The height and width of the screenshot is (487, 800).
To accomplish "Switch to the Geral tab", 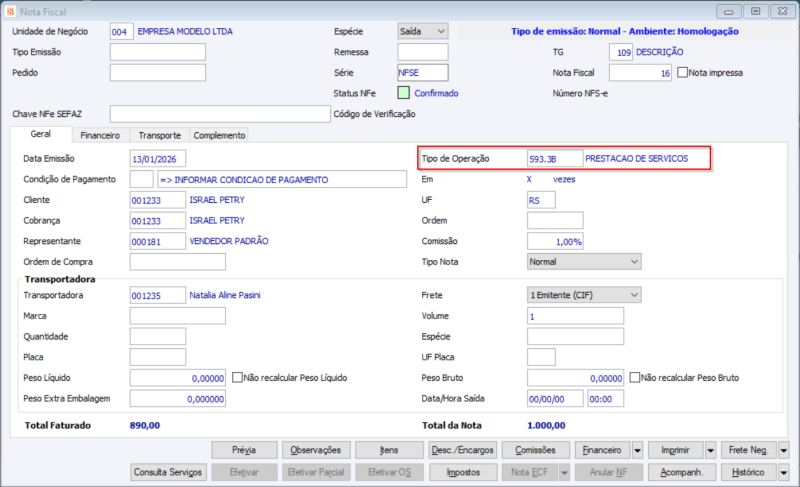I will click(41, 134).
